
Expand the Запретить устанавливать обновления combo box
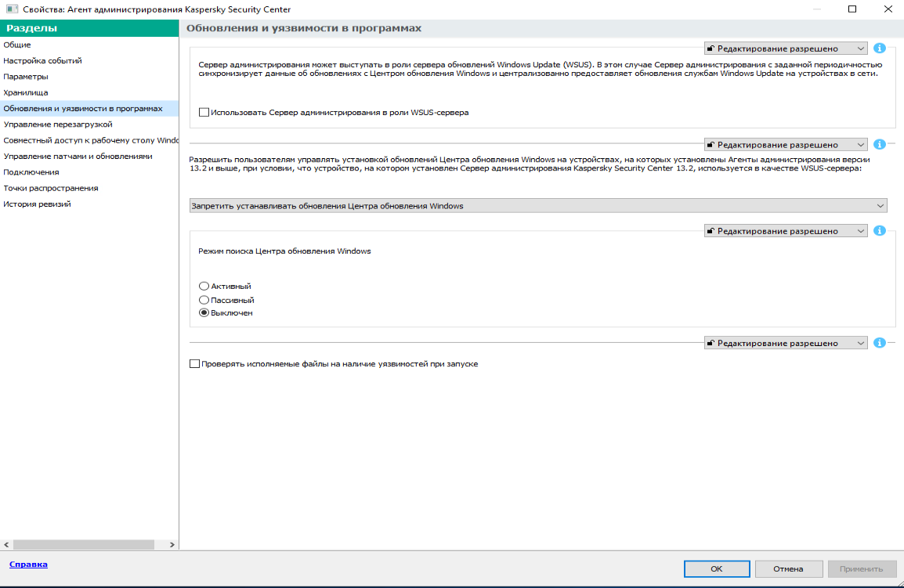pyautogui.click(x=538, y=206)
